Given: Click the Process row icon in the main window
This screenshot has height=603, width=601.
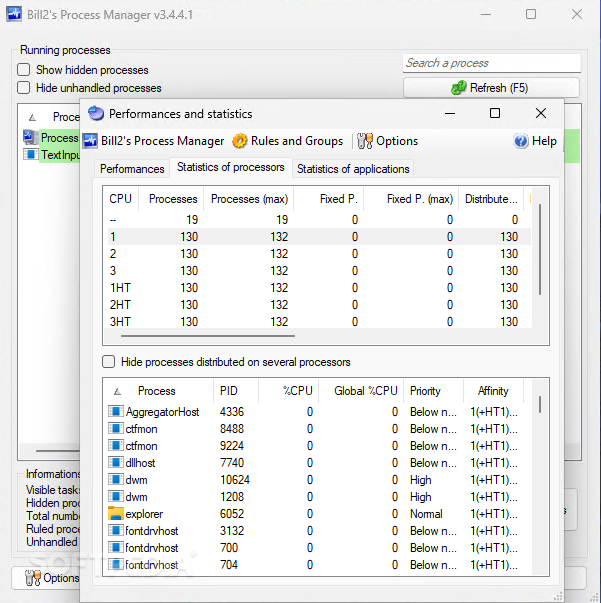Looking at the screenshot, I should [x=30, y=137].
